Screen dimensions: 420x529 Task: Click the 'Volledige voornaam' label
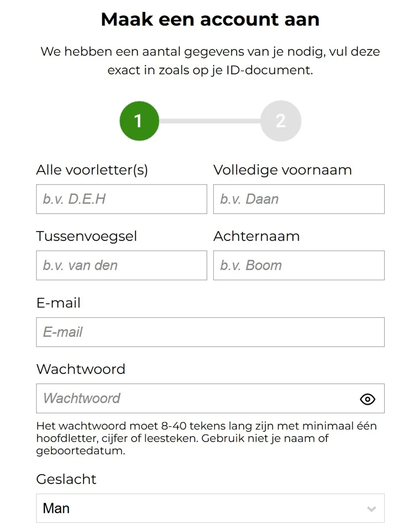(283, 170)
